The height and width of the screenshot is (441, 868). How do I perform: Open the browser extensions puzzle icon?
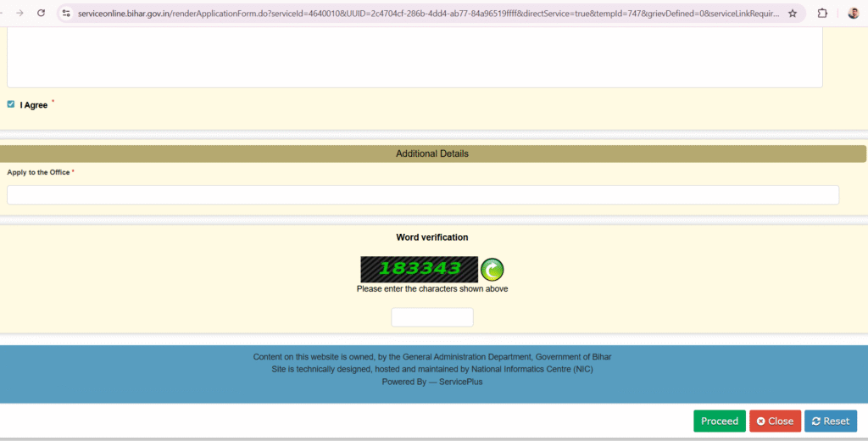point(822,14)
